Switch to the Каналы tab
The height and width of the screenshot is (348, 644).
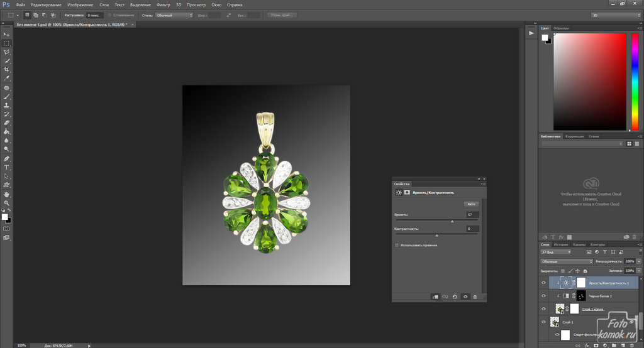(579, 244)
